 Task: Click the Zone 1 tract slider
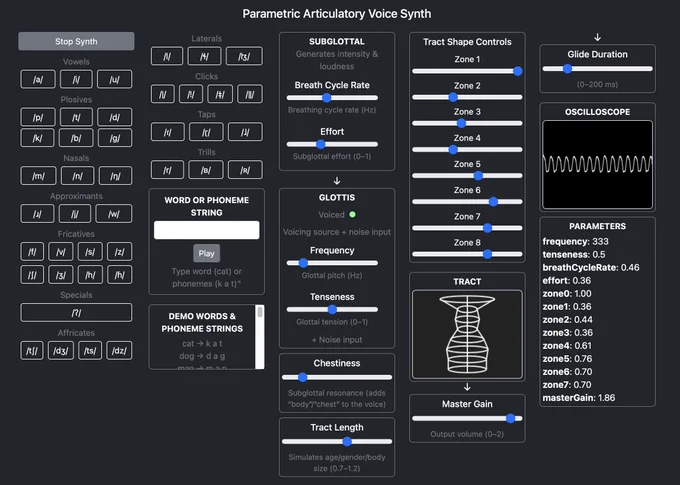(467, 71)
